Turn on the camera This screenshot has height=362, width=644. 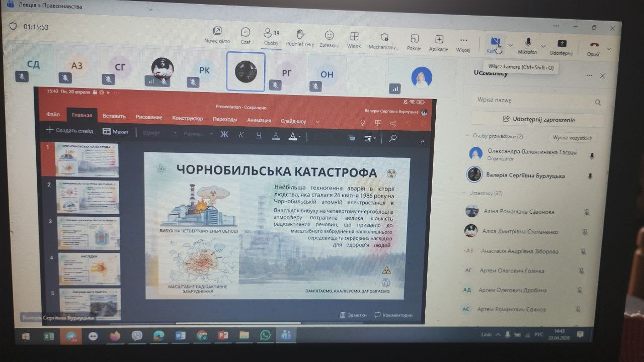(495, 44)
